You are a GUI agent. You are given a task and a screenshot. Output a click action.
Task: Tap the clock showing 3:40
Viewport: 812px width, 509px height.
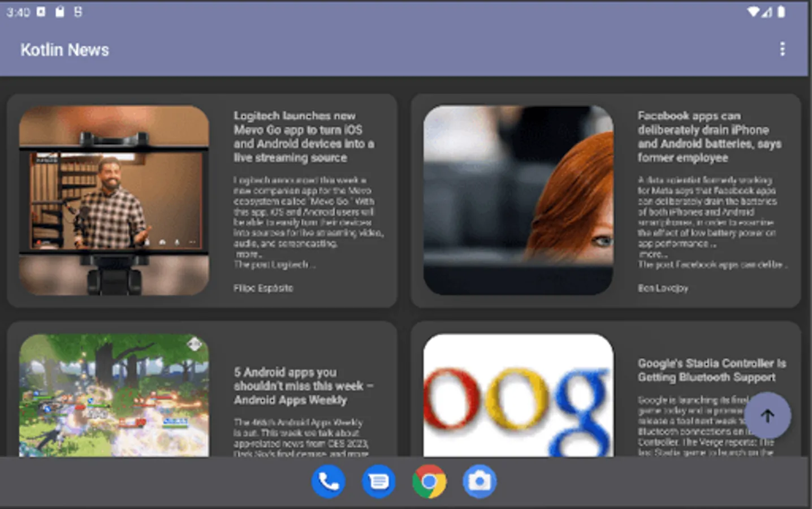(18, 12)
